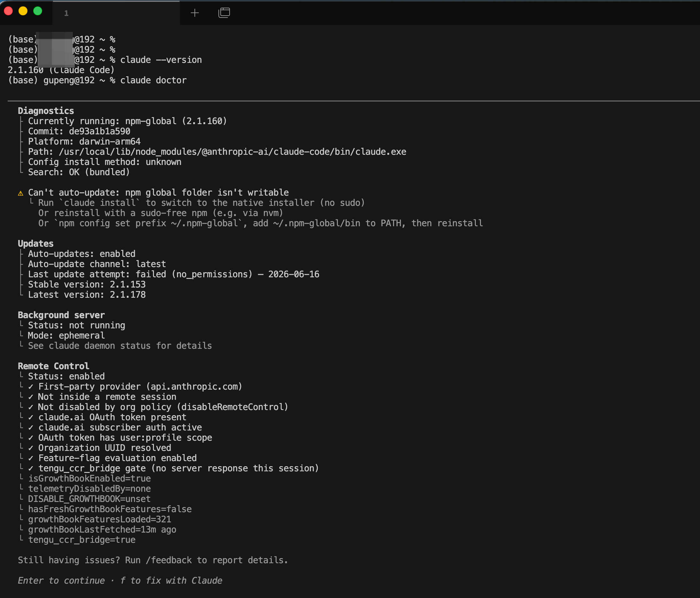Click 'Enter to continue · f to fix with Claude'
The image size is (700, 598).
tap(120, 581)
